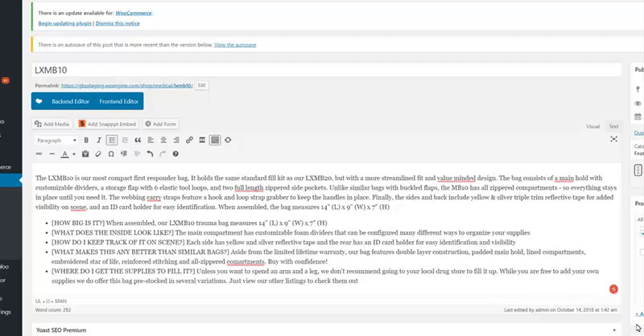Viewport: 644px width, 336px height.
Task: Align text center
Action: [163, 141]
